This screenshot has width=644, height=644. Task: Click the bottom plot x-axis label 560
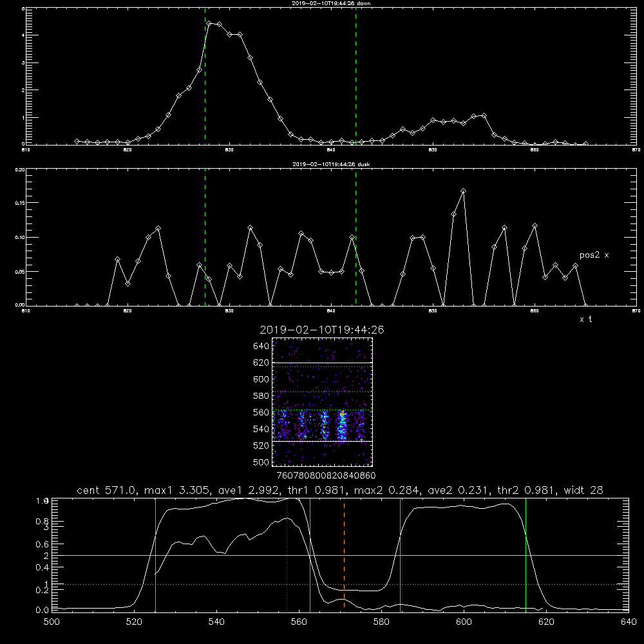click(x=299, y=622)
